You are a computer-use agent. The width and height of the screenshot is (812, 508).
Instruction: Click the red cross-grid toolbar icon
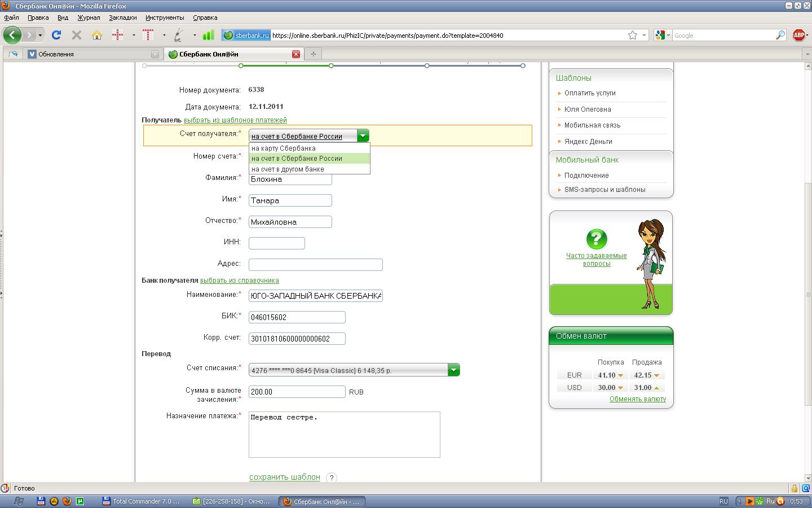(117, 35)
